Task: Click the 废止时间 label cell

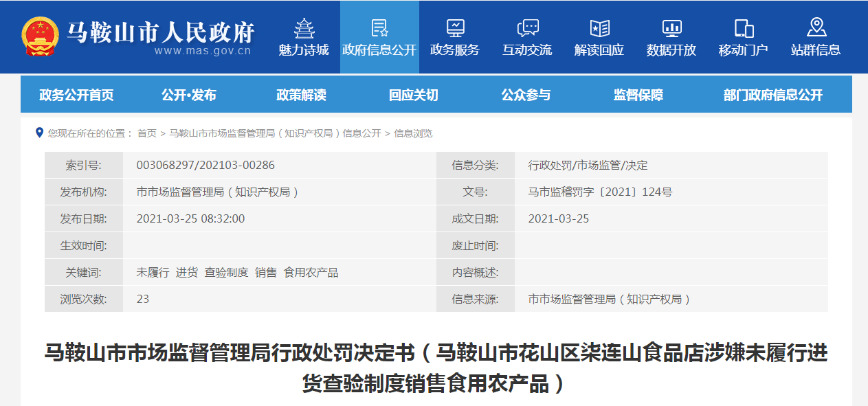Action: point(476,246)
